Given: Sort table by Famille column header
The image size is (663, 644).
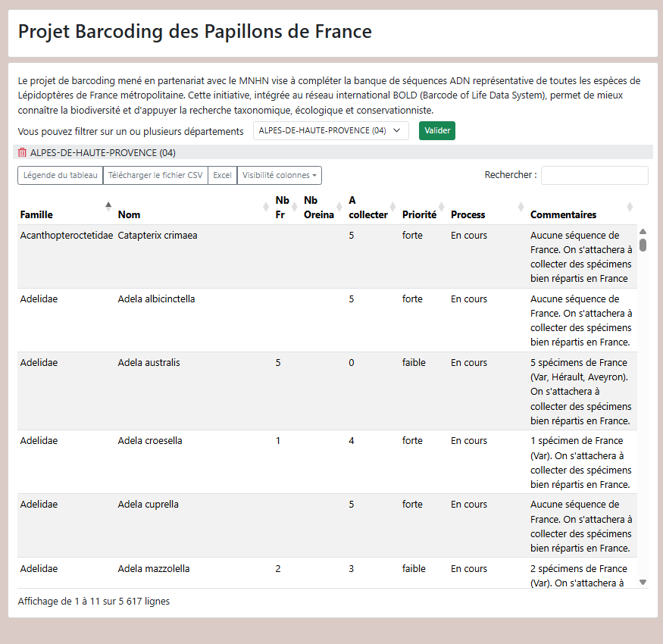Looking at the screenshot, I should (x=66, y=207).
